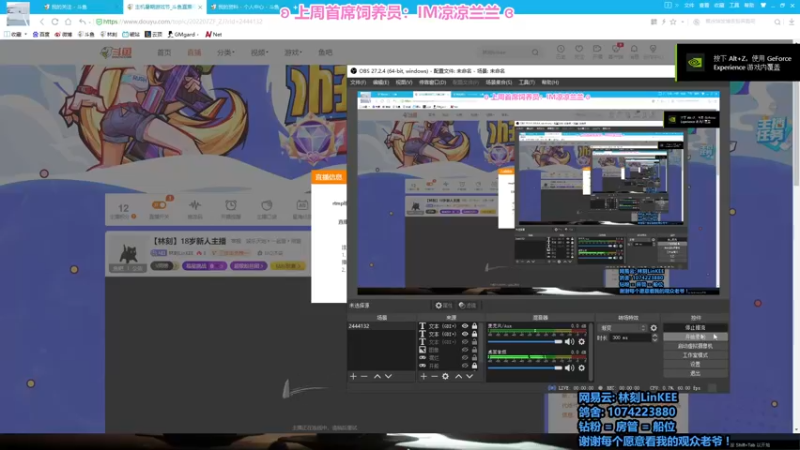Viewport: 800px width, 450px height.
Task: Open the 帮助(H) menu in OBS
Action: pyautogui.click(x=550, y=82)
